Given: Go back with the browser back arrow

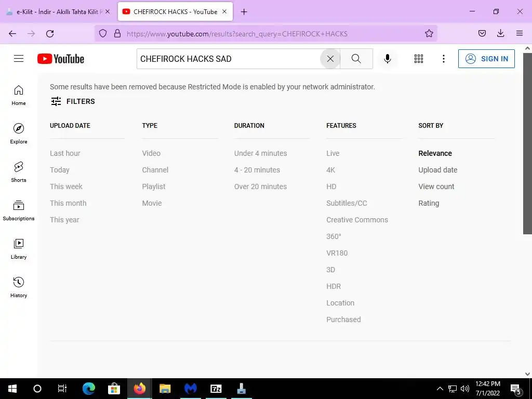Looking at the screenshot, I should [12, 34].
